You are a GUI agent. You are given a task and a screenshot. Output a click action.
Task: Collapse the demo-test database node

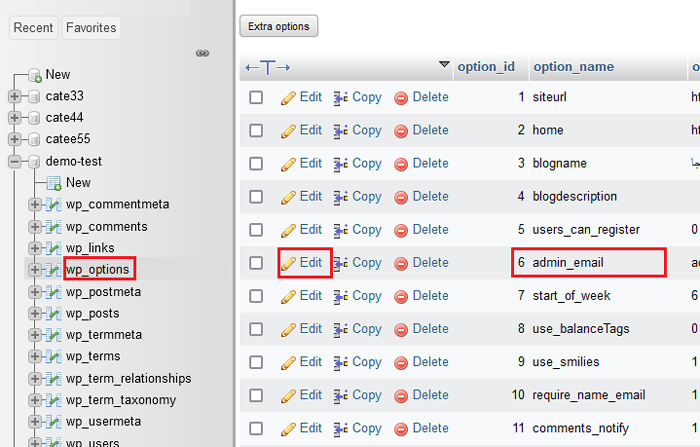point(14,161)
